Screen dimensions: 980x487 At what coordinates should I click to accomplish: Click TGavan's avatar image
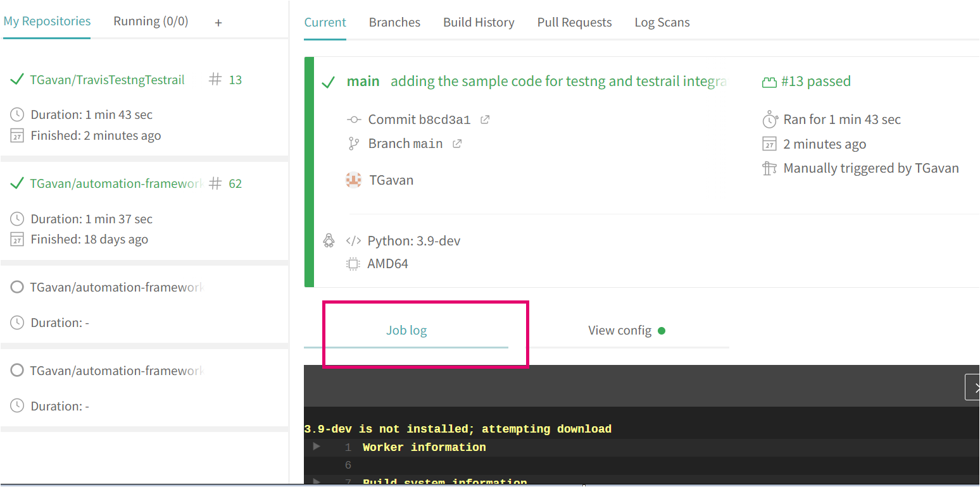coord(353,180)
